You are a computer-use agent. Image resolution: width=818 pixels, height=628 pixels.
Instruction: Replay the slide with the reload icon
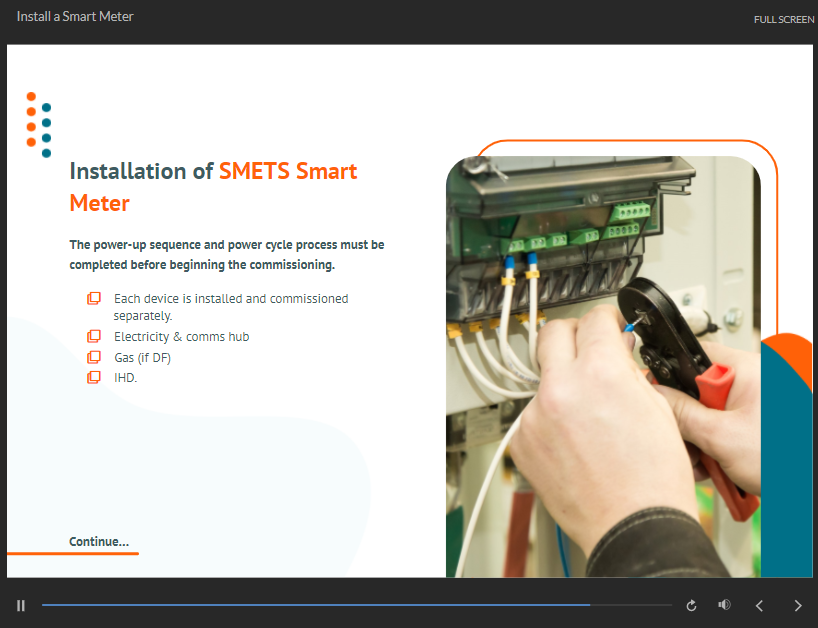click(691, 605)
